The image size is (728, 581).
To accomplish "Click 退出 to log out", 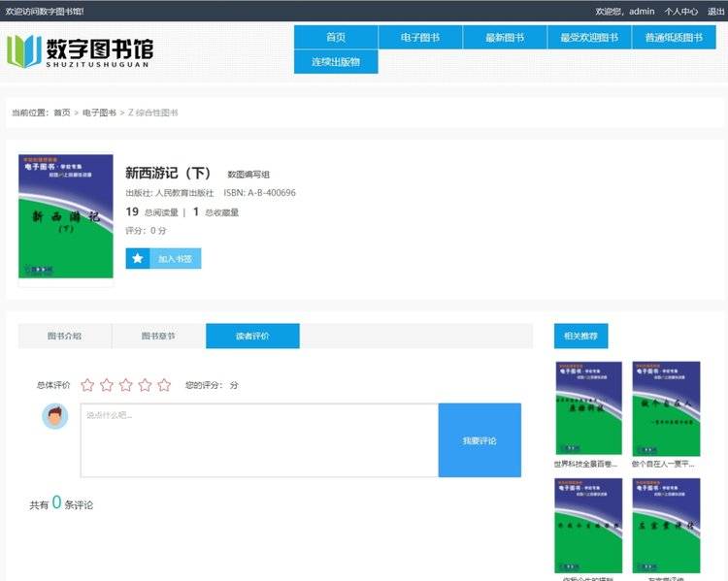I will point(716,12).
